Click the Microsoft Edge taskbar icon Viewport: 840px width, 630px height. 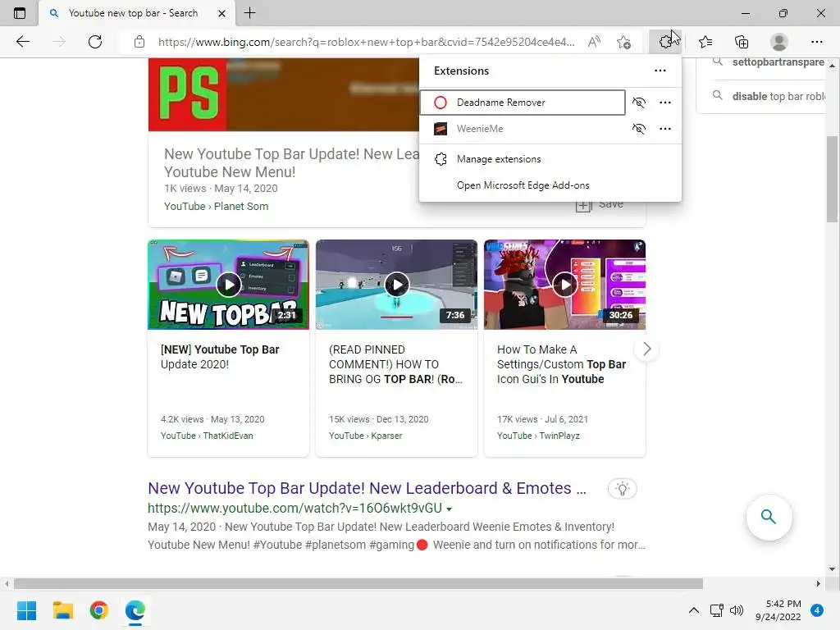135,610
